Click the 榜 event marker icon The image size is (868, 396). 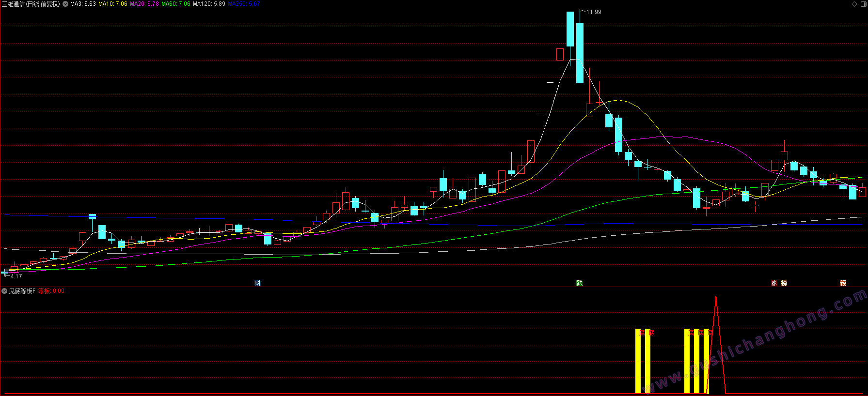point(784,283)
